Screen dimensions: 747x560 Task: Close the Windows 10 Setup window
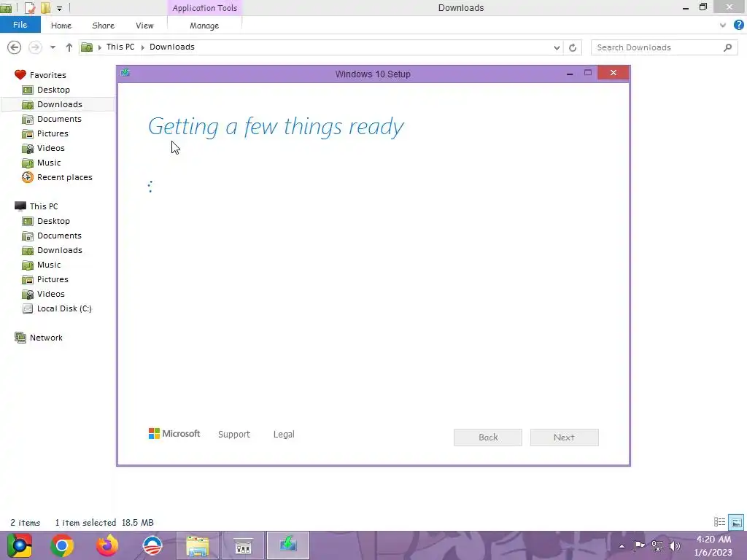tap(613, 72)
